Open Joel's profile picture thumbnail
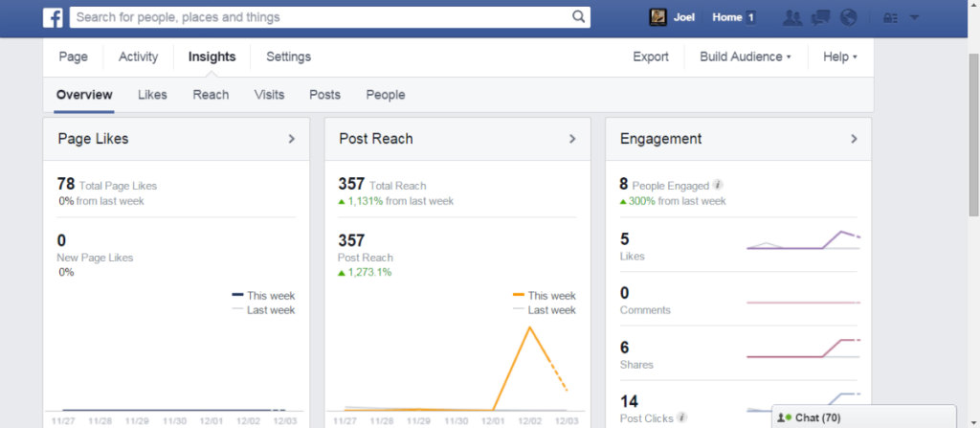This screenshot has height=428, width=980. [658, 17]
